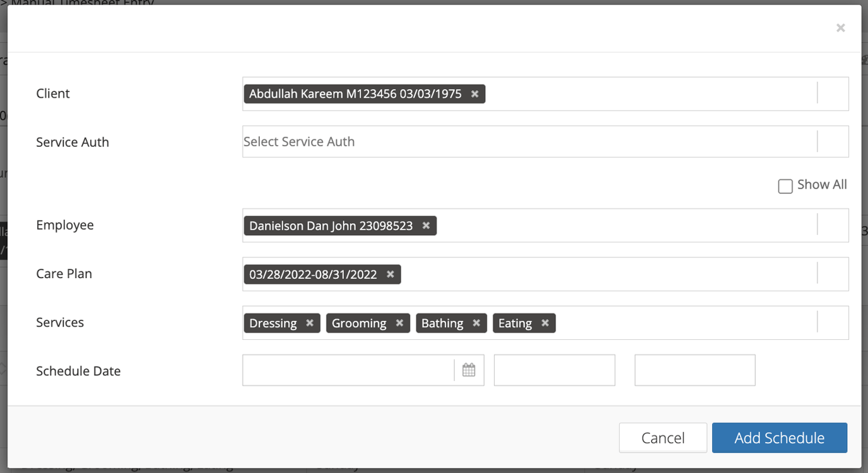Remove the 03/28/2022-08/31/2022 care plan tag
868x473 pixels.
click(x=390, y=274)
